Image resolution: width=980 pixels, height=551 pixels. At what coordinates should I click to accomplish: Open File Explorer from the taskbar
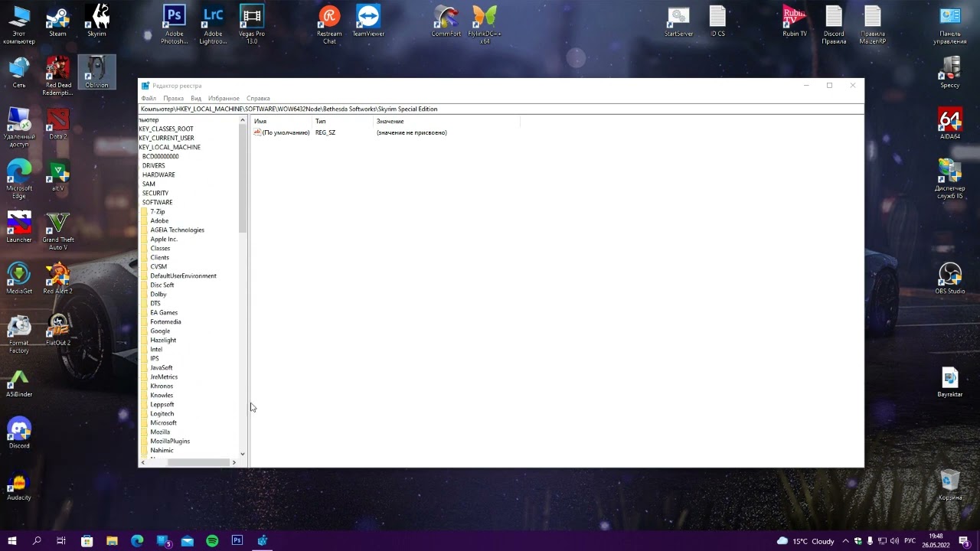click(x=112, y=540)
